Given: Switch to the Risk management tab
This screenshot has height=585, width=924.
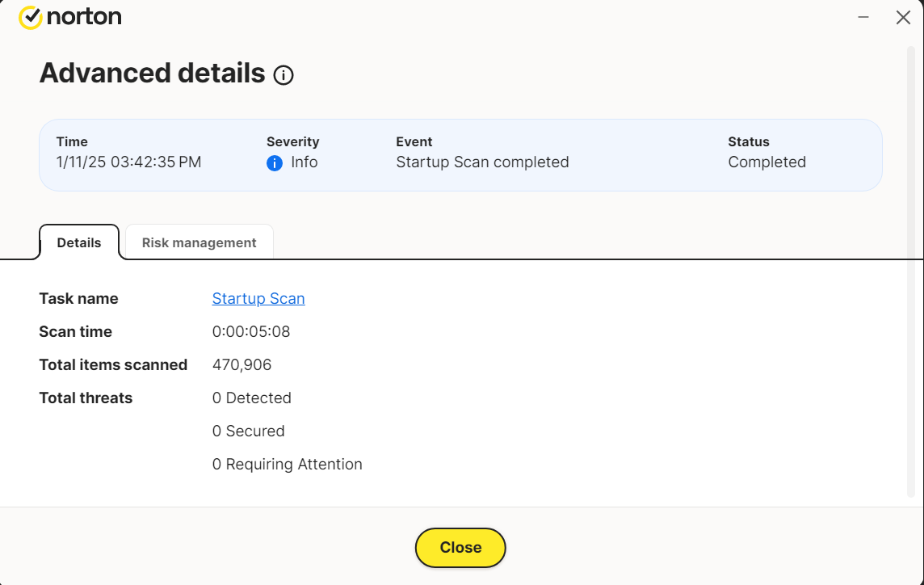Looking at the screenshot, I should (x=199, y=242).
